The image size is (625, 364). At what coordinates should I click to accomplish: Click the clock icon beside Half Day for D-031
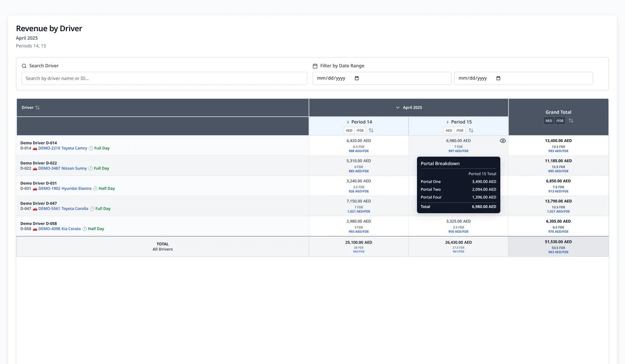tap(95, 188)
